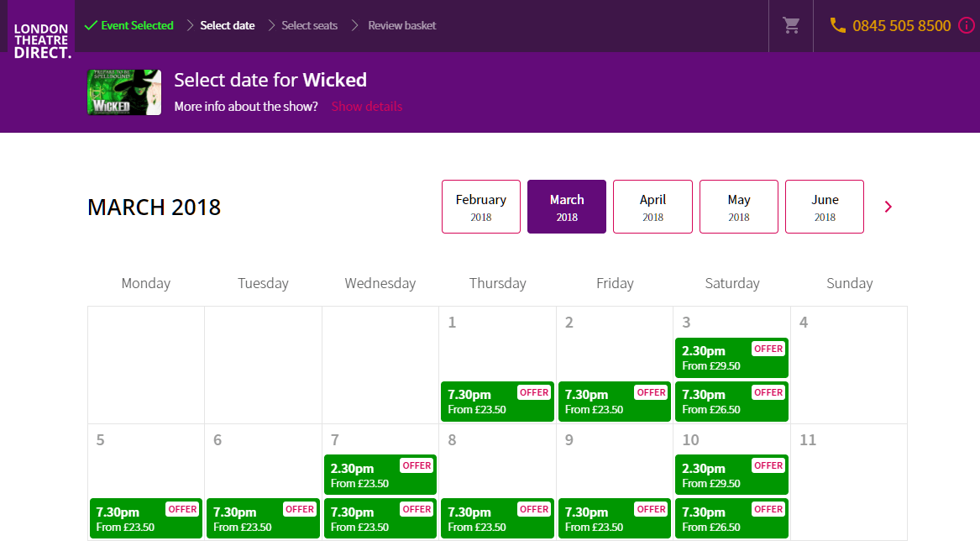Choose Saturday 3 March 2.30pm matinee
The image size is (980, 541).
coord(731,358)
